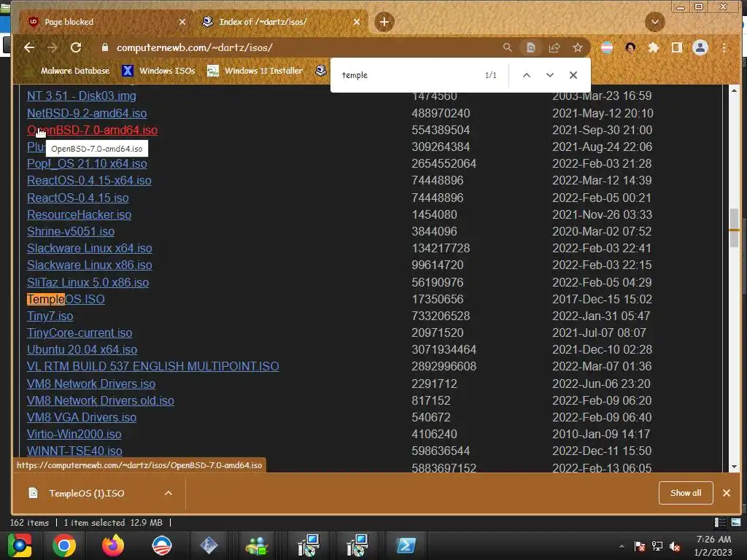Image resolution: width=747 pixels, height=560 pixels.
Task: Click the scrollbar down arrow
Action: point(734,467)
